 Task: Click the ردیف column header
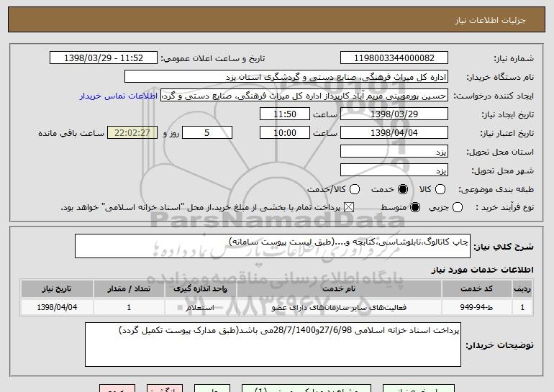(x=522, y=289)
